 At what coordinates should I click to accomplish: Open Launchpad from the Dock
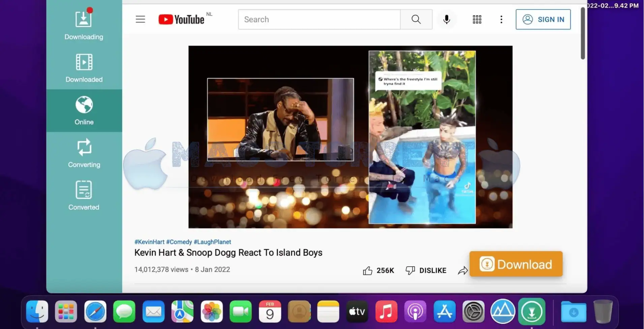[x=66, y=311]
